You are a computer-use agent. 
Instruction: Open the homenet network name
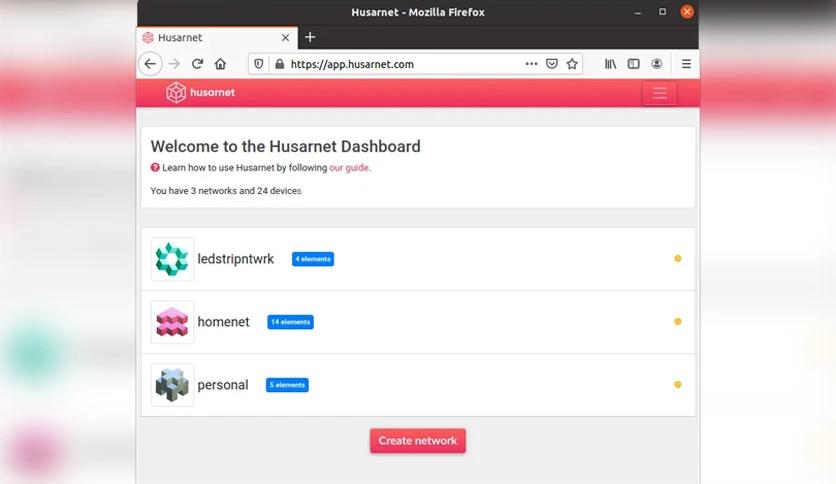coord(223,322)
